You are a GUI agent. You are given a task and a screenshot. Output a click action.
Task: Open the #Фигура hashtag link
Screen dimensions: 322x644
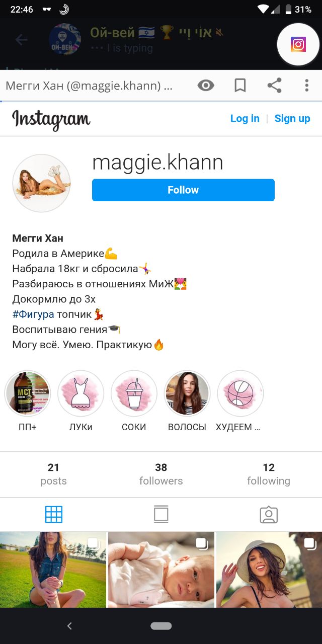pyautogui.click(x=33, y=314)
